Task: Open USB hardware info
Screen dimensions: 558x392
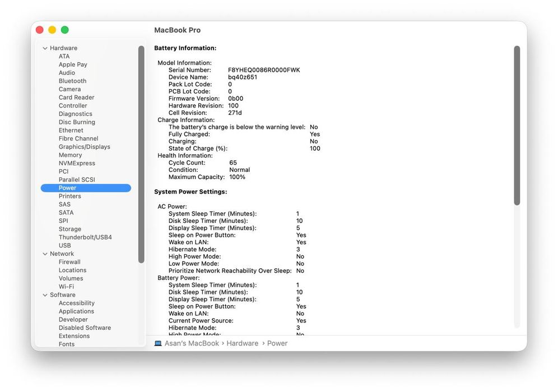Action: coord(65,245)
